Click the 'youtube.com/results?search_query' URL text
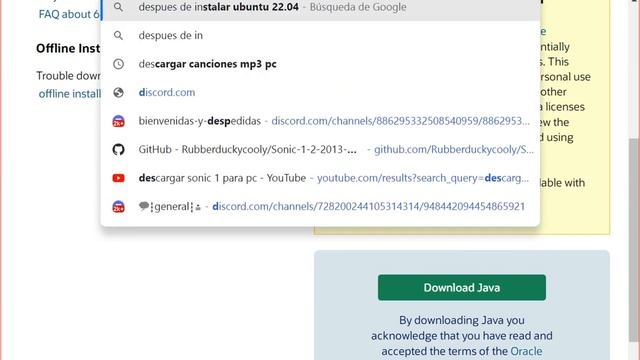The width and height of the screenshot is (640, 360). tap(423, 178)
